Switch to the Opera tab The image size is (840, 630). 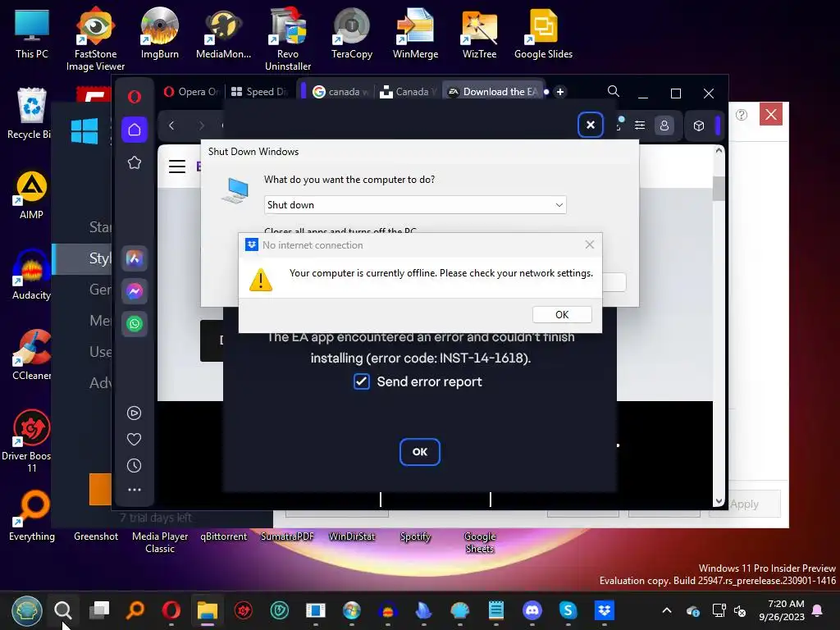(191, 92)
